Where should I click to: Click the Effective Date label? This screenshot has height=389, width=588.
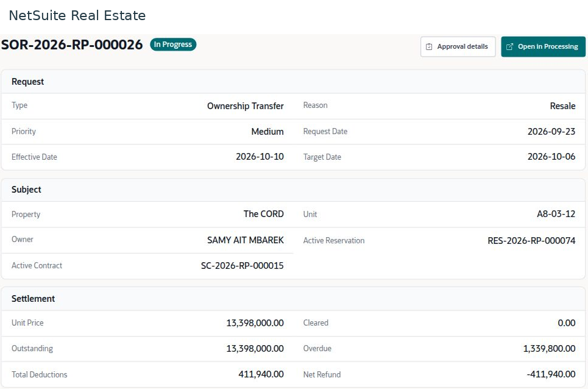[34, 157]
